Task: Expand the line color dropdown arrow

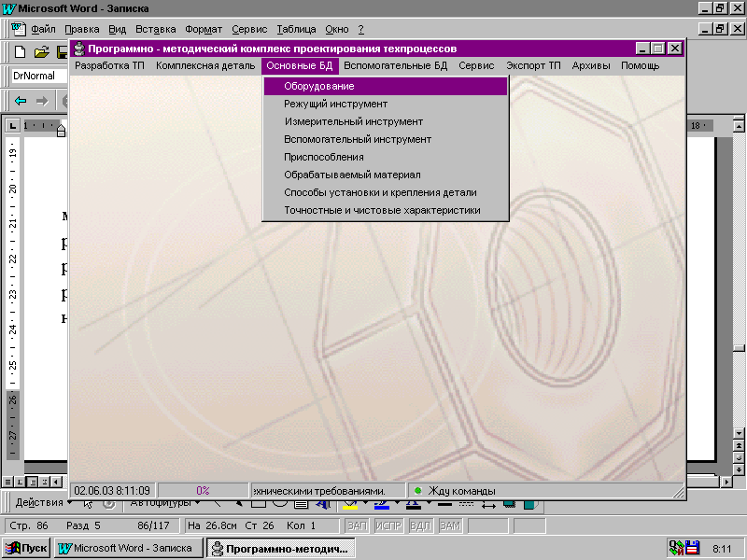Action: 396,502
